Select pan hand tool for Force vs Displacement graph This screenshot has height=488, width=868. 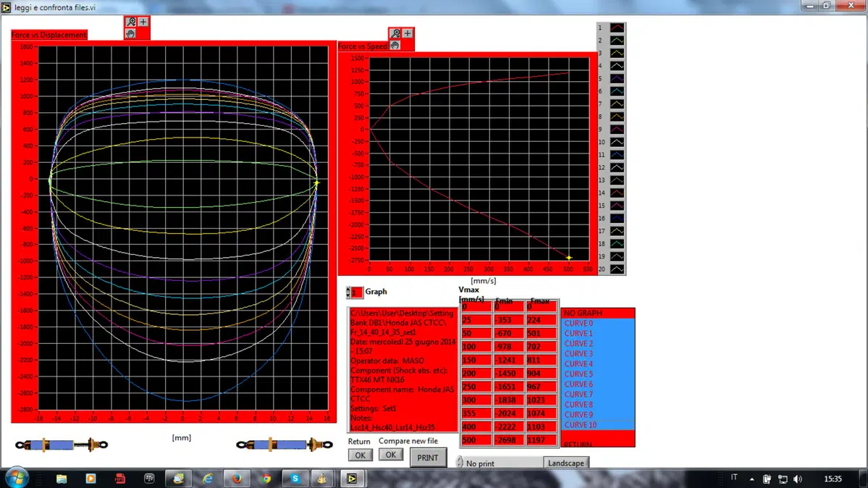point(130,34)
